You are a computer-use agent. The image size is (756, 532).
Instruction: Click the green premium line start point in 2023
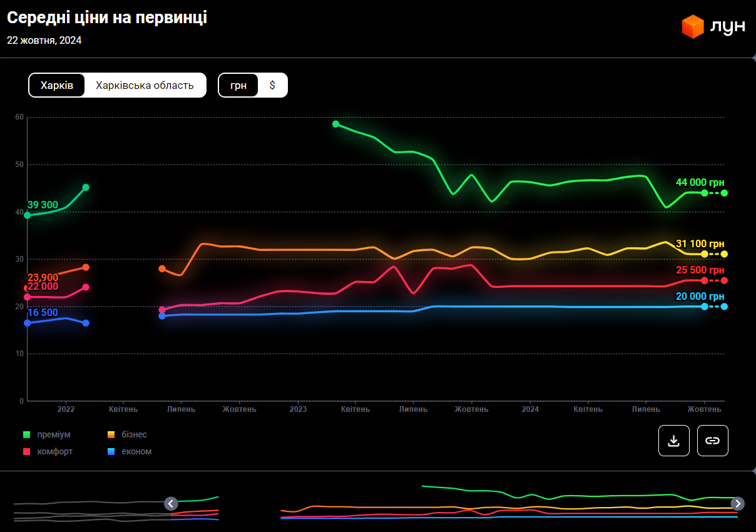(335, 124)
